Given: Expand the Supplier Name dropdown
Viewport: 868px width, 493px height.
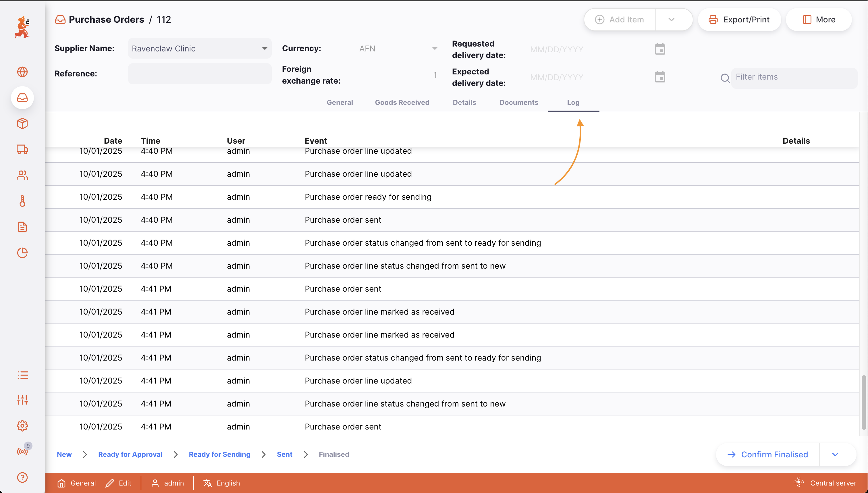Looking at the screenshot, I should pos(264,49).
